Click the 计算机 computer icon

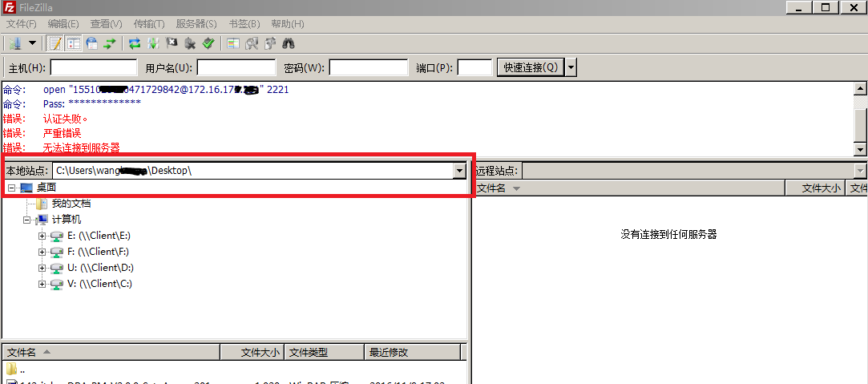42,220
